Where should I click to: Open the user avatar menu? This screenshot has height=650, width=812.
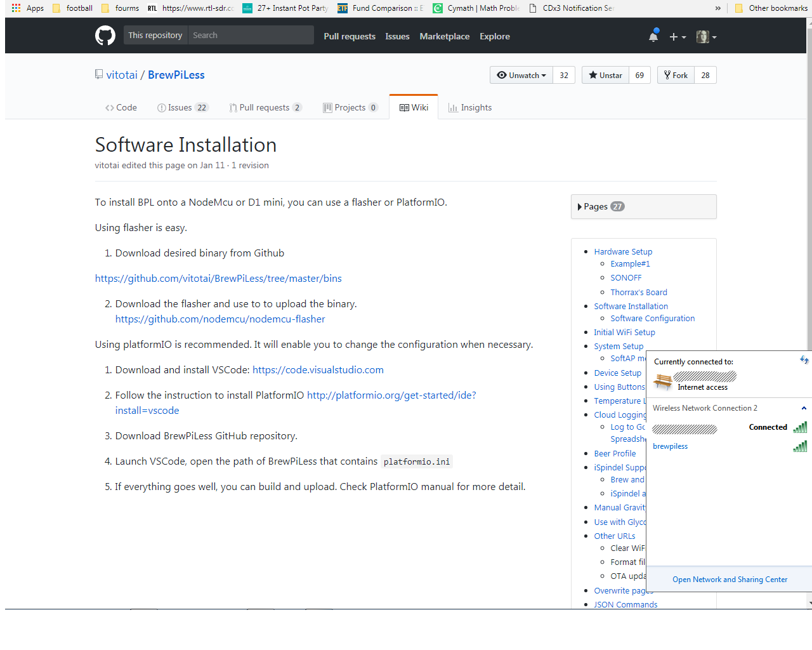(706, 37)
